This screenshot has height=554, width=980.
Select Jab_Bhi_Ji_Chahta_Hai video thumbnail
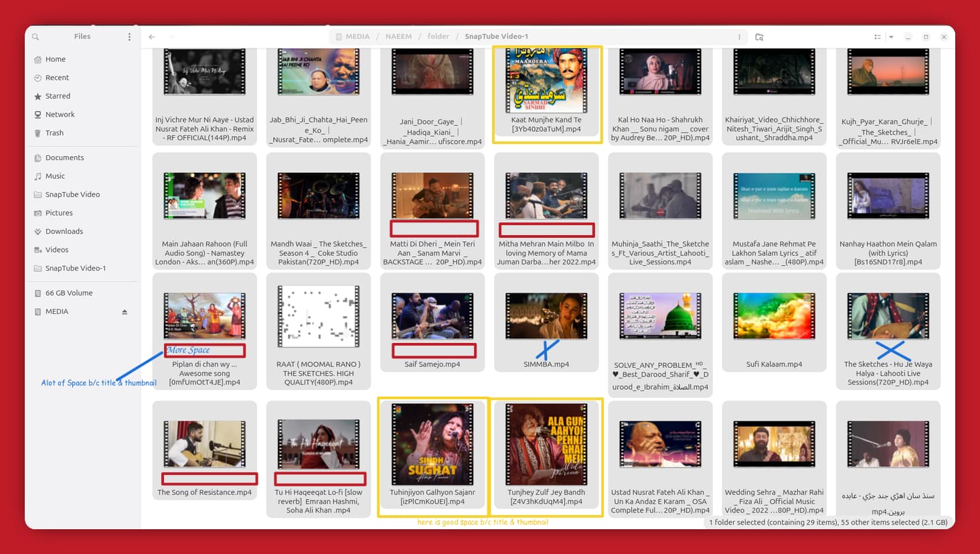(319, 72)
